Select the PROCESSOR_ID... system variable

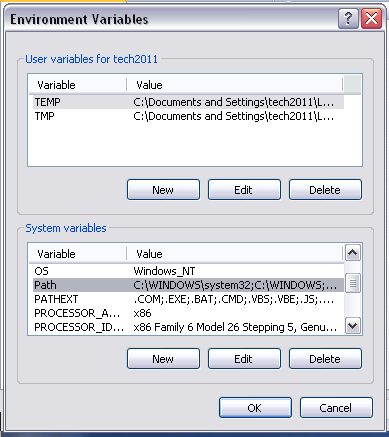(188, 327)
